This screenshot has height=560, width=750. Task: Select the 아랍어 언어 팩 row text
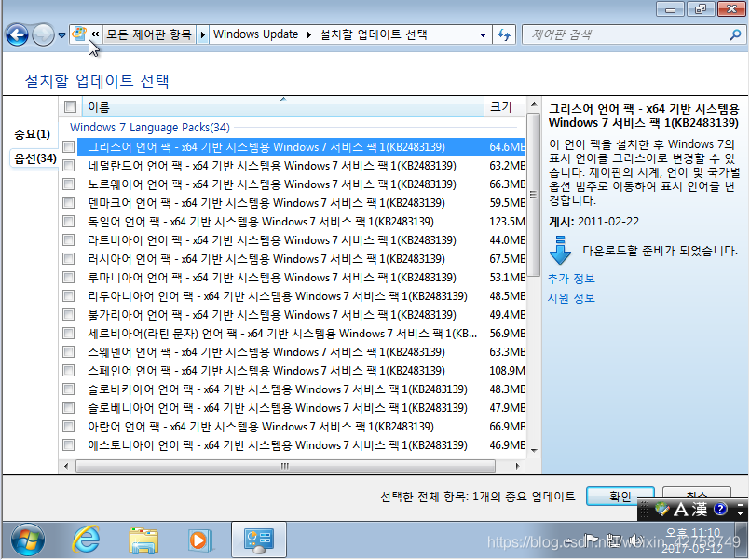coord(261,427)
